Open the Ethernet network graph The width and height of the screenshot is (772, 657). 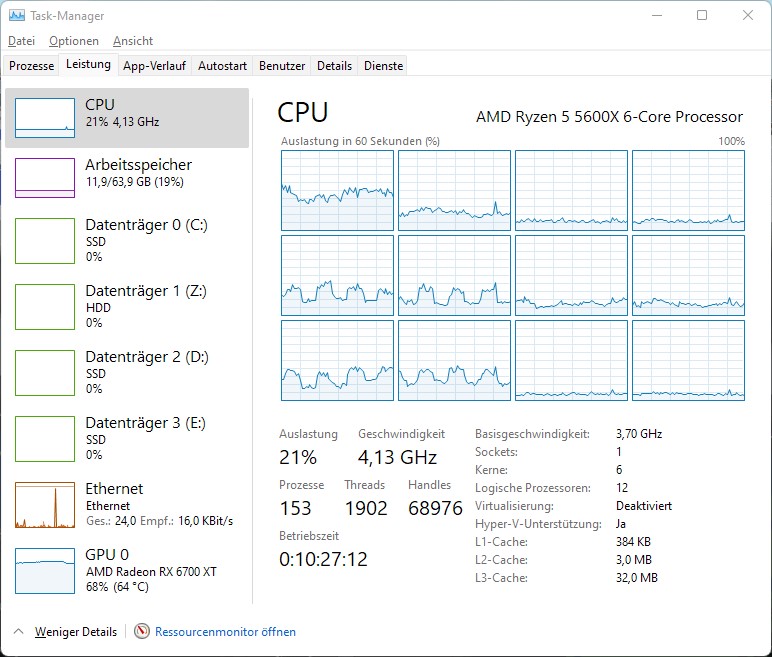pos(127,505)
